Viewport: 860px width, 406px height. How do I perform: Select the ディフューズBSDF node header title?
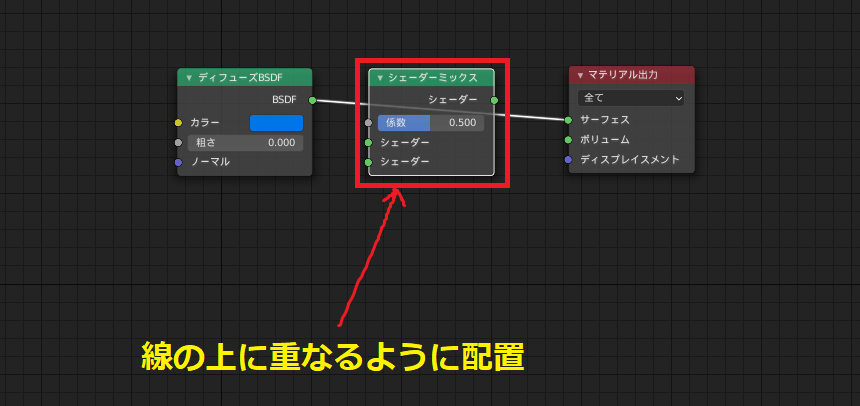(x=240, y=78)
